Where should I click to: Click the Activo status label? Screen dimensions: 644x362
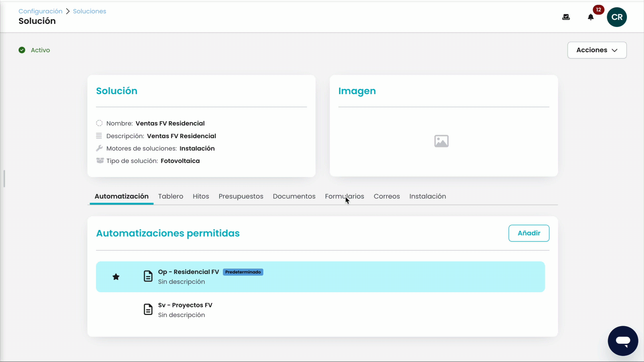(40, 50)
